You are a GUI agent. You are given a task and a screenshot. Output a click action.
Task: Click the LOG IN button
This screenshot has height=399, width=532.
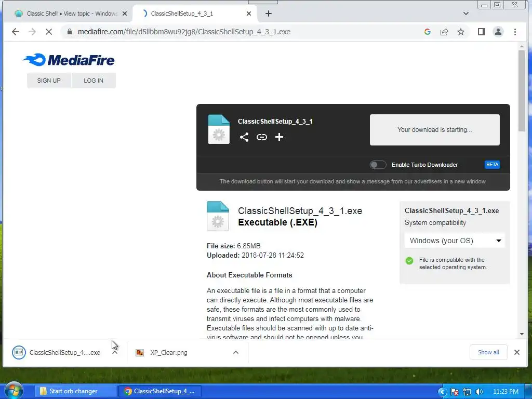(x=94, y=81)
